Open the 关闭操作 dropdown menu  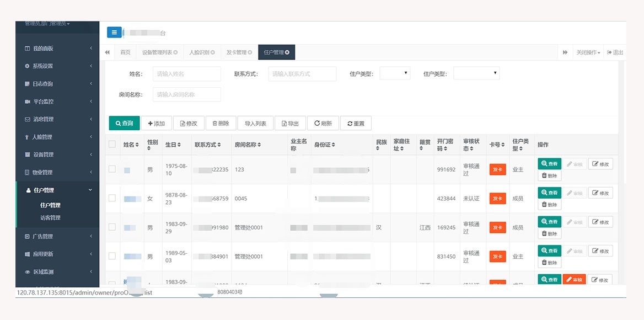588,53
